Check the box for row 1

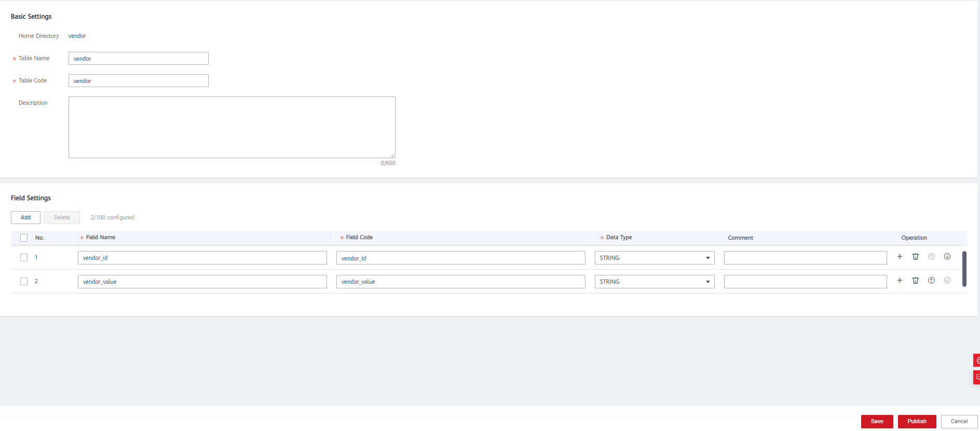click(x=24, y=258)
